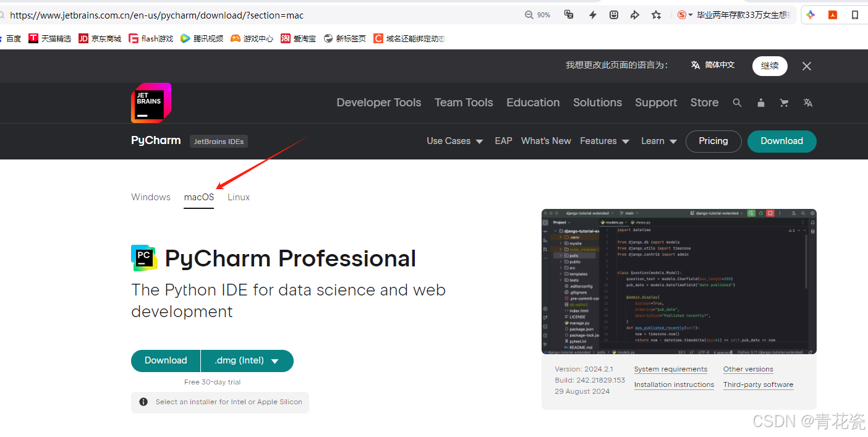Click the 'Build: 242.21829.153' text
The image size is (868, 437).
pyautogui.click(x=590, y=380)
